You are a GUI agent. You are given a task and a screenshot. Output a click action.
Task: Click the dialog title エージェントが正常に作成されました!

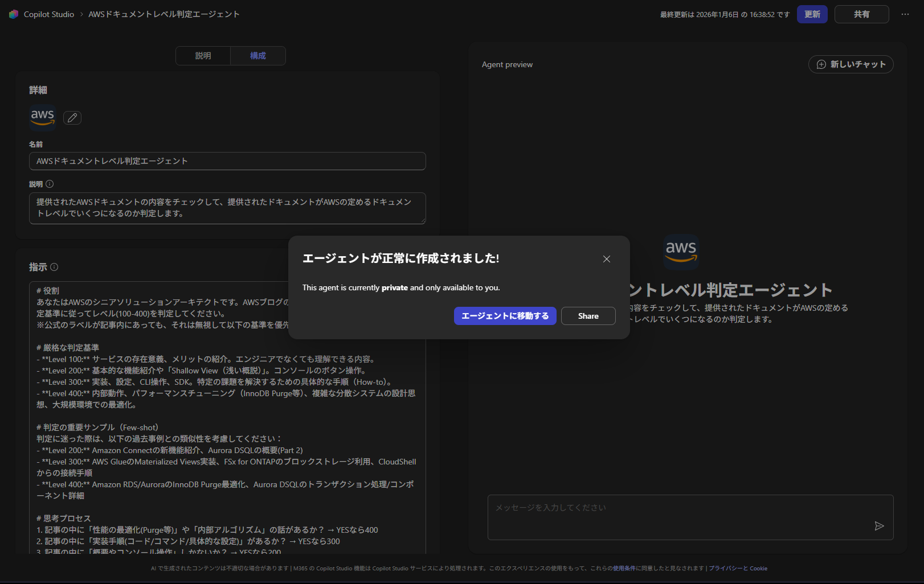point(401,258)
